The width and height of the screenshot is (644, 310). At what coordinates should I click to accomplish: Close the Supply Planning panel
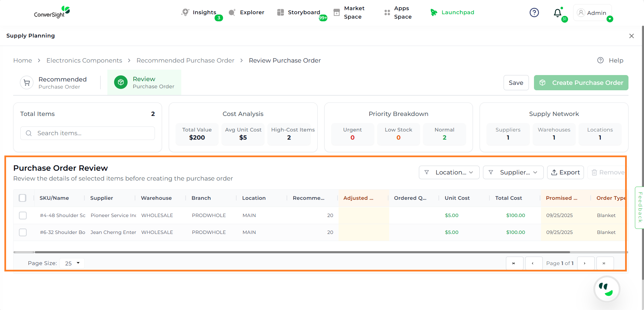(631, 36)
